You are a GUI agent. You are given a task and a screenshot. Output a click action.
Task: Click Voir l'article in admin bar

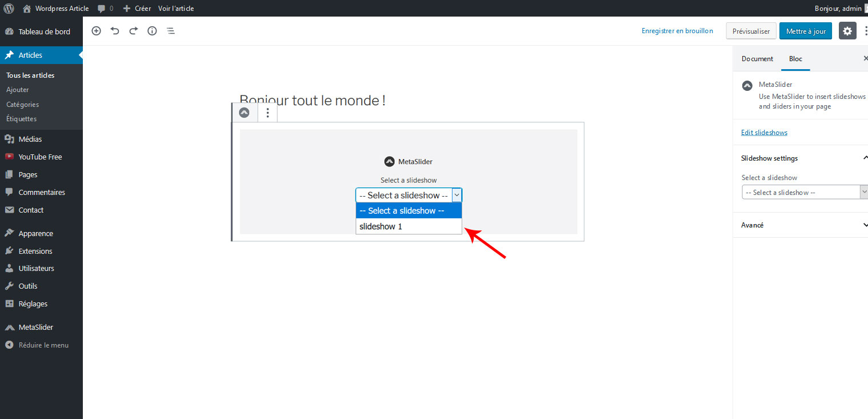click(176, 8)
